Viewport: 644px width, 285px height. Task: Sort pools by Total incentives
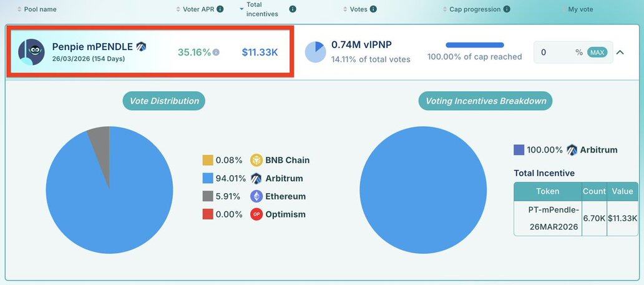coord(261,9)
